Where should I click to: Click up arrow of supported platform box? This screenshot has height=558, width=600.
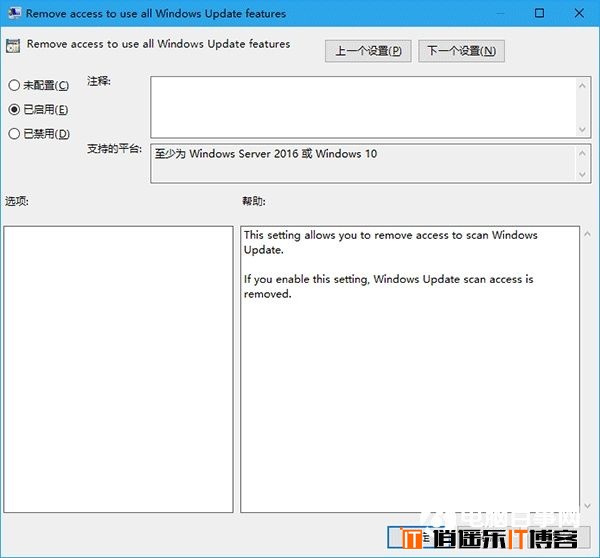(582, 153)
